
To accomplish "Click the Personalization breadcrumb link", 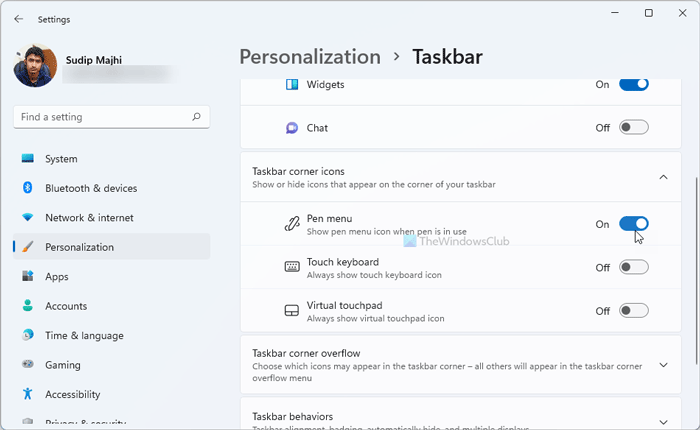I will (310, 57).
